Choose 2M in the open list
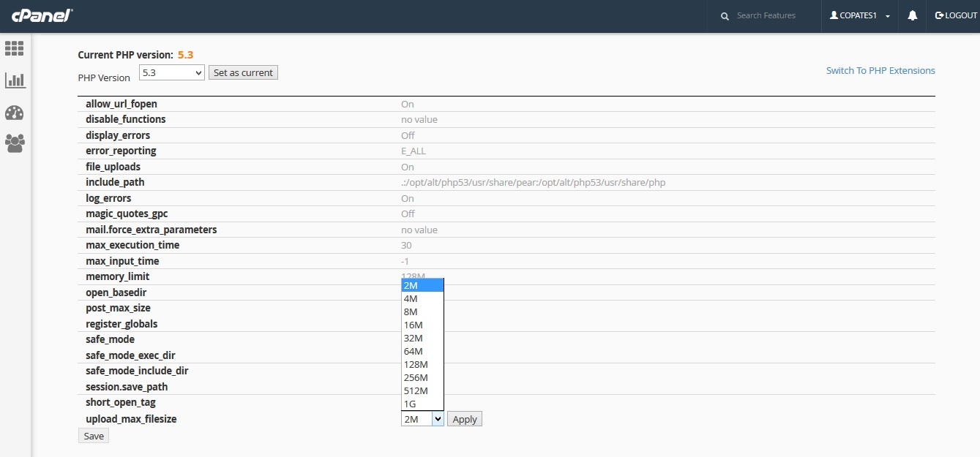The height and width of the screenshot is (457, 980). click(422, 285)
